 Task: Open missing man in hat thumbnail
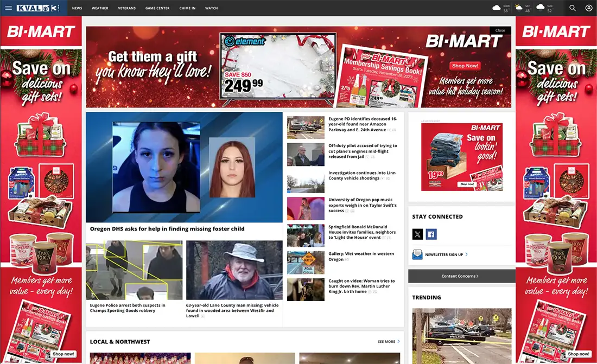coord(234,270)
